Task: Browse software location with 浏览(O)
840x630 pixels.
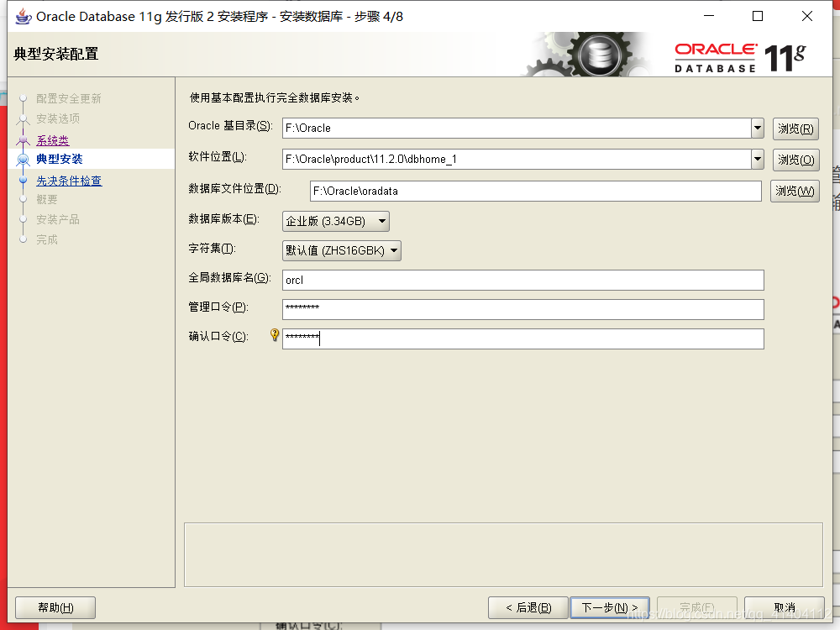Action: click(795, 160)
